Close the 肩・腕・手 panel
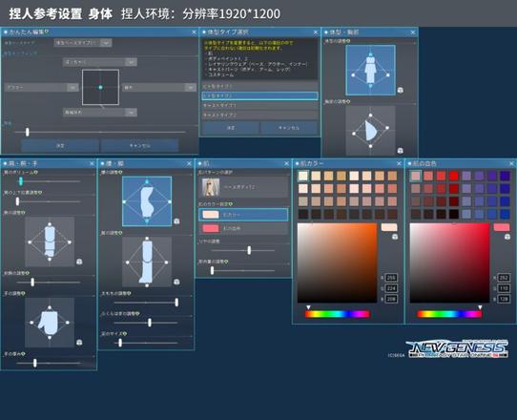517x420 pixels. (x=92, y=163)
